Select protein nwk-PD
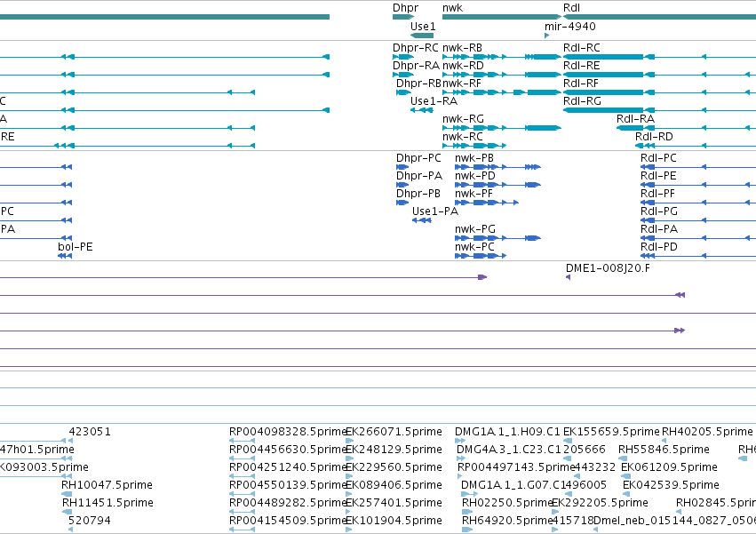 [497, 185]
